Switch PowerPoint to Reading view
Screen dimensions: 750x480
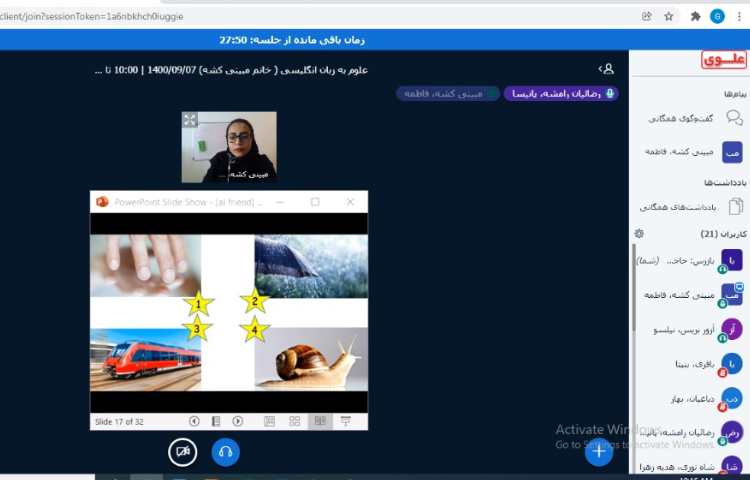320,421
